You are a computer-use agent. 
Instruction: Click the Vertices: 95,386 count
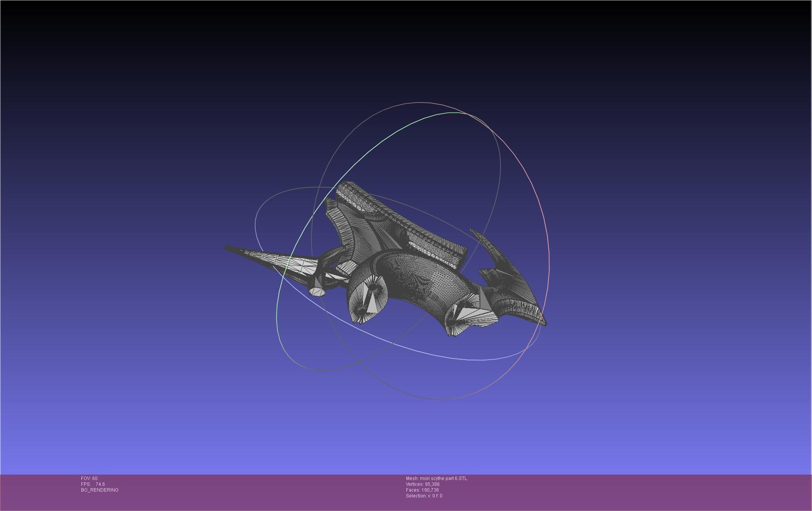pos(423,484)
